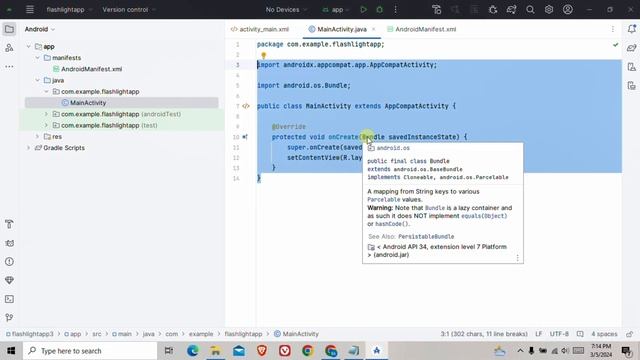Open Problems tool window icon

[9, 262]
